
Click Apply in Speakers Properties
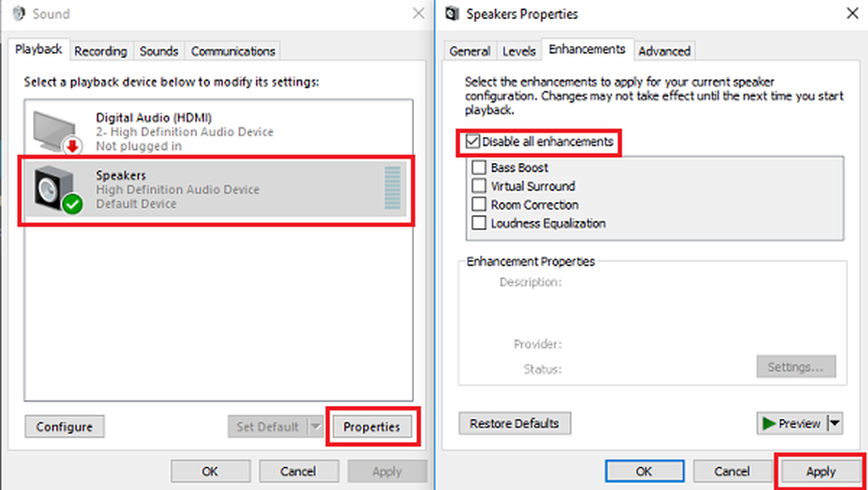820,472
